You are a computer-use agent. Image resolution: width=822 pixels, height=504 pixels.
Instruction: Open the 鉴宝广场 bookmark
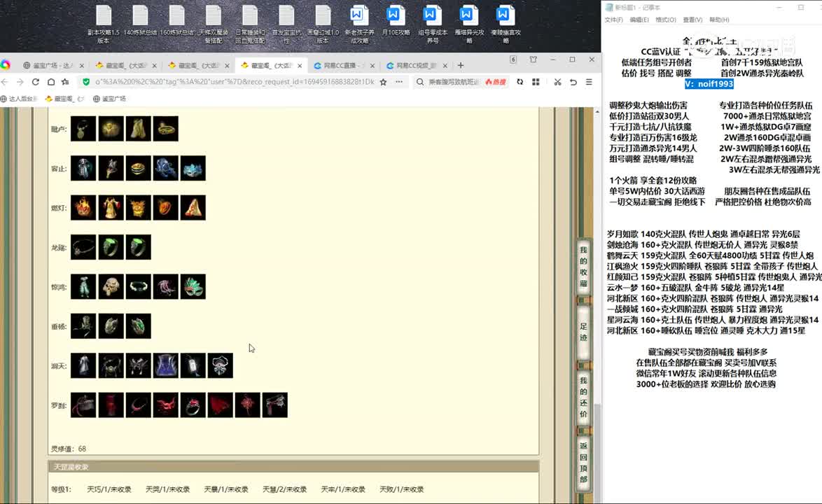[x=109, y=99]
